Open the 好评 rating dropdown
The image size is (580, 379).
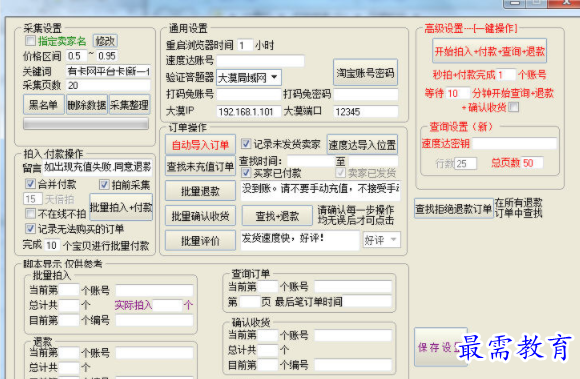381,240
